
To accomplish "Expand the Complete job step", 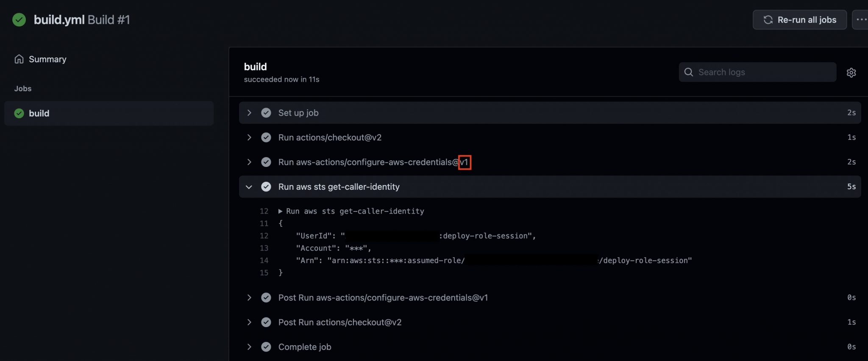I will pyautogui.click(x=249, y=347).
